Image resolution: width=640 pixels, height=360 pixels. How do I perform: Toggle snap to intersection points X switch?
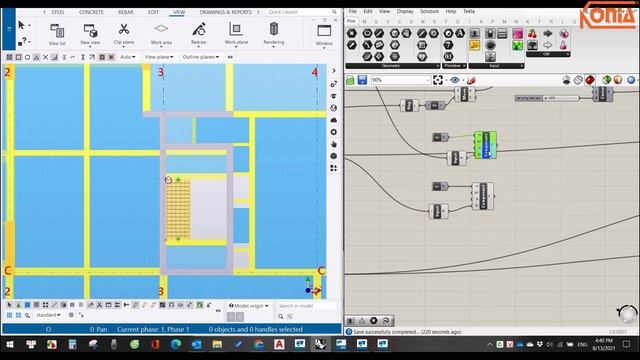pos(45,57)
